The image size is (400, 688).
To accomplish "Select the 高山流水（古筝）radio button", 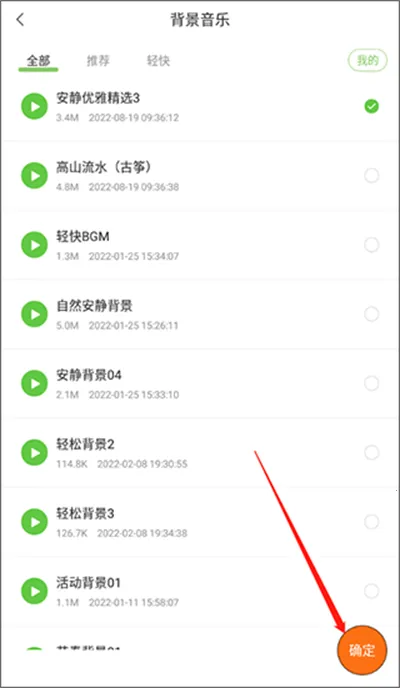I will (x=371, y=176).
